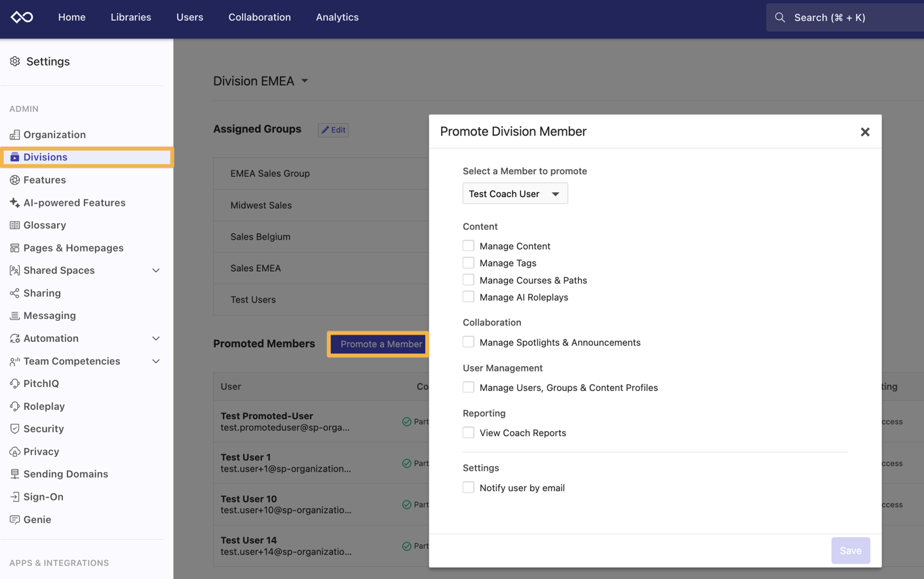Open the Test Coach User member dropdown
The height and width of the screenshot is (579, 924).
point(515,194)
